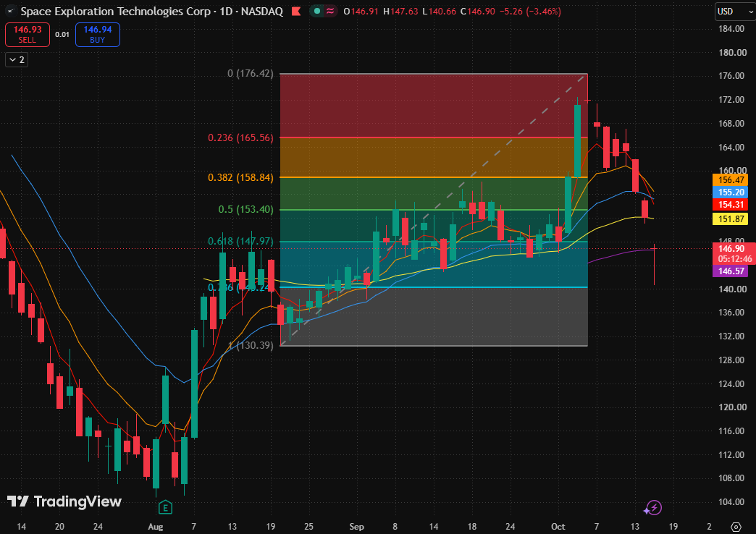Click the low value L140.66
The image size is (756, 534).
click(439, 11)
